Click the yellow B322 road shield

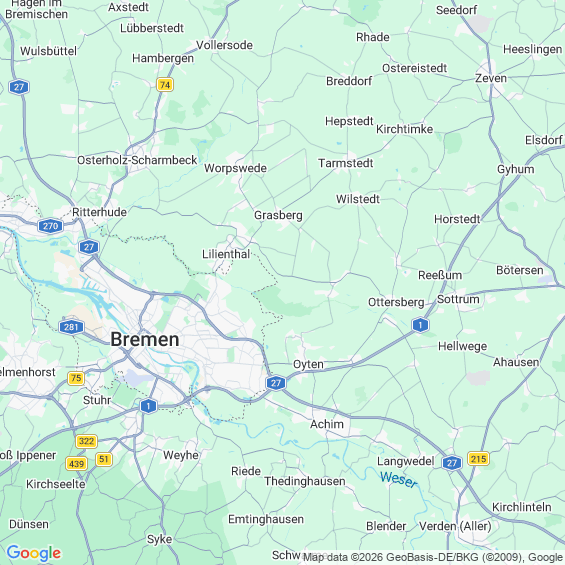click(86, 441)
